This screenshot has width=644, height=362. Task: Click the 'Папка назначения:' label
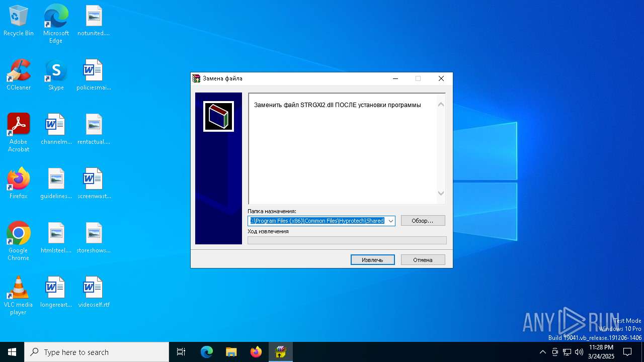coord(272,212)
